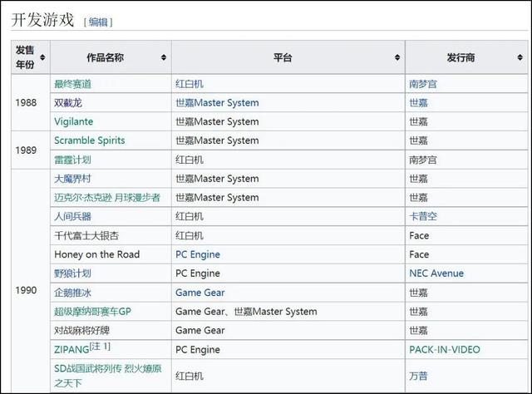This screenshot has height=394, width=532.
Task: Click the PACK-IN-VIDEO publisher link
Action: pos(456,349)
